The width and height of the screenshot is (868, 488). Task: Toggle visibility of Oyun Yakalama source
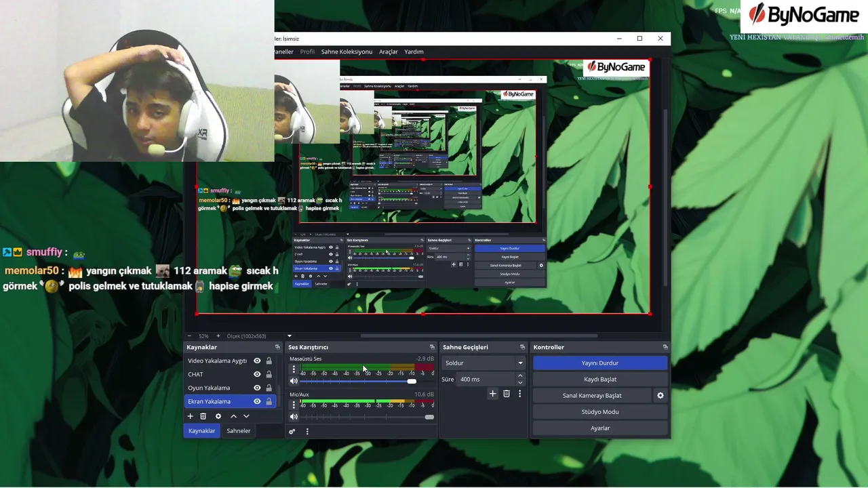coord(257,388)
